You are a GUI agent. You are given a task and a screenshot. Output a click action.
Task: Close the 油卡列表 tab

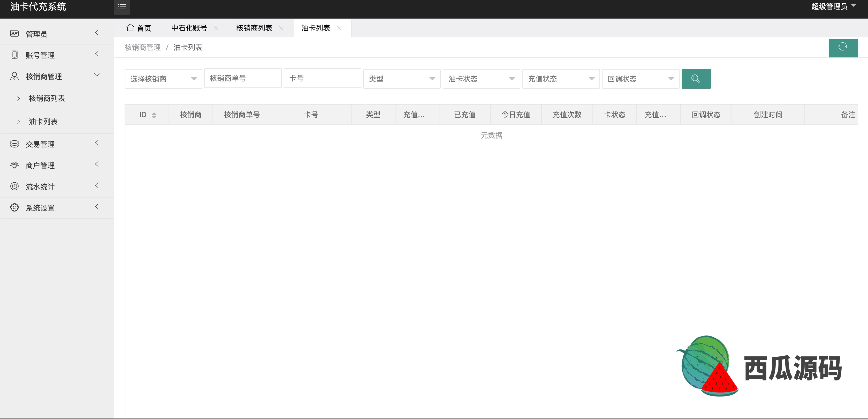tap(339, 28)
